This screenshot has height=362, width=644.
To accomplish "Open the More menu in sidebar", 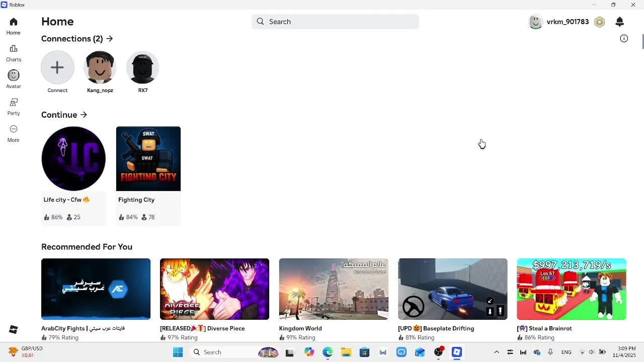I will click(x=14, y=134).
